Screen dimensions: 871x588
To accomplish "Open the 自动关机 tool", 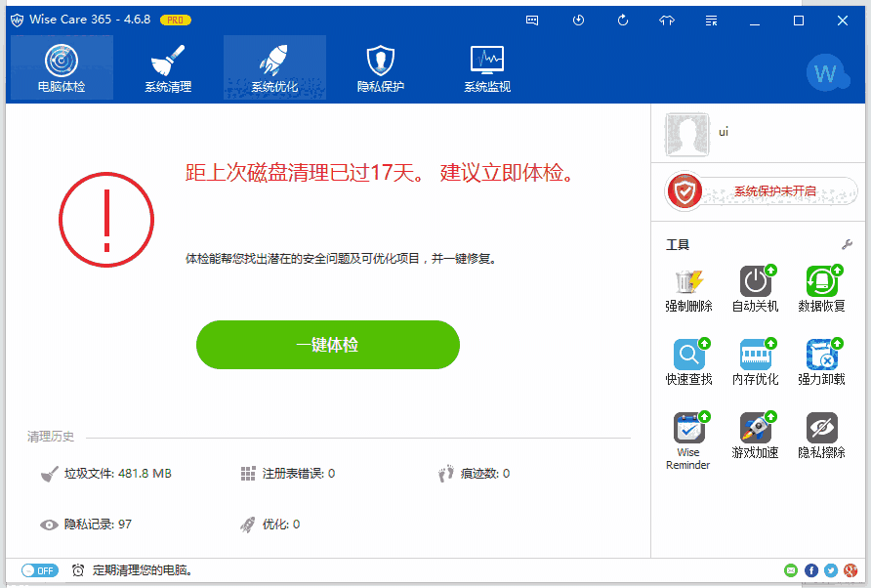I will coord(755,289).
